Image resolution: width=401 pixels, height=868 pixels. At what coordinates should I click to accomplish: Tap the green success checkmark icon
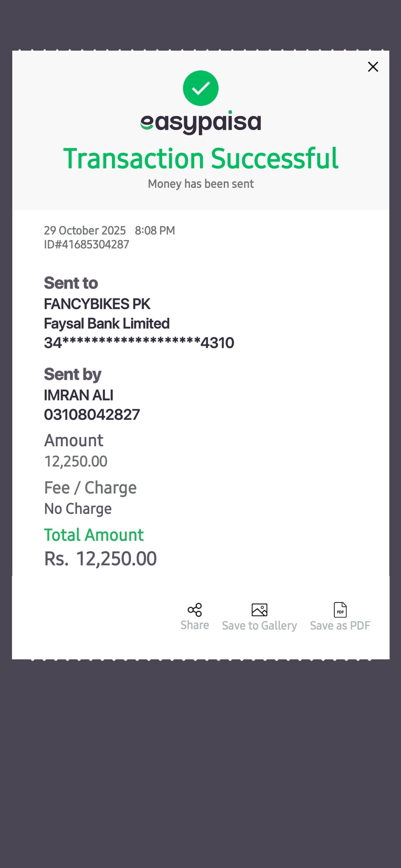[x=200, y=88]
